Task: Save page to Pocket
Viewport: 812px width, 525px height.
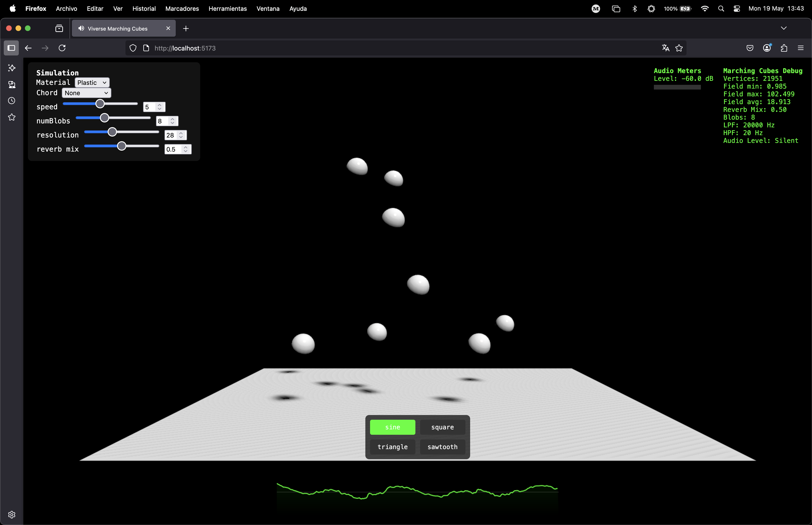Action: click(x=750, y=48)
